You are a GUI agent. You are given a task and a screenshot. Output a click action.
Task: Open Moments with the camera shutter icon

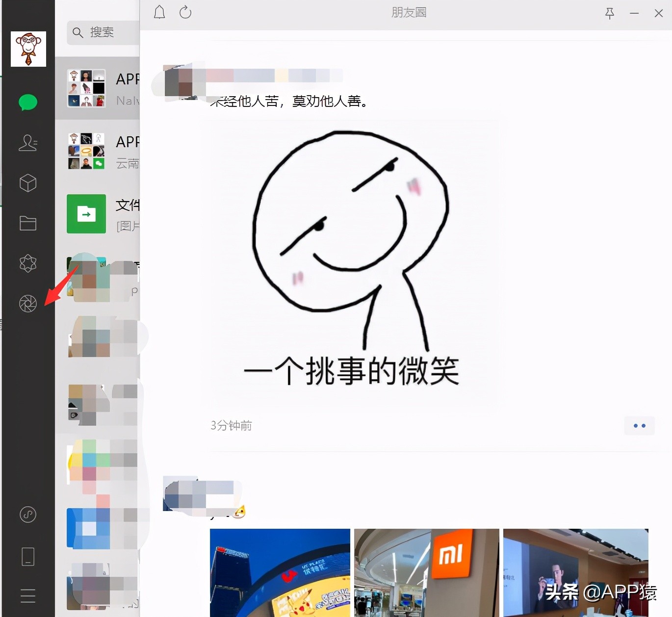point(28,303)
